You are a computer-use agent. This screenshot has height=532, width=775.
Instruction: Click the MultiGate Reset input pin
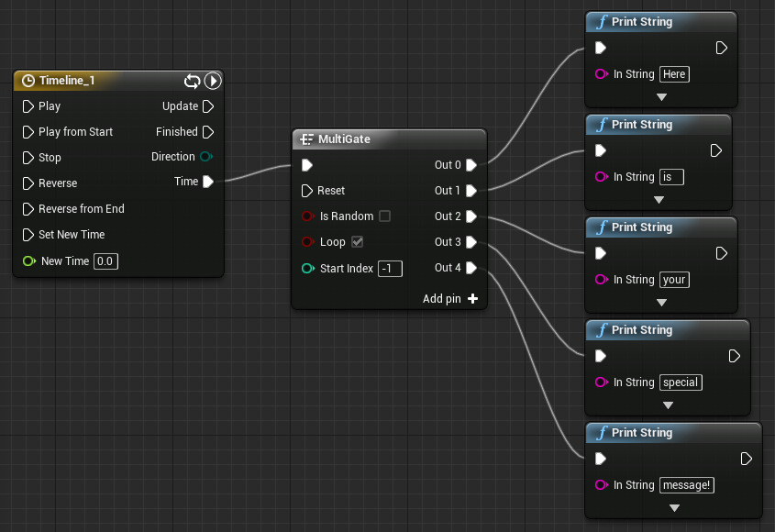pyautogui.click(x=307, y=191)
